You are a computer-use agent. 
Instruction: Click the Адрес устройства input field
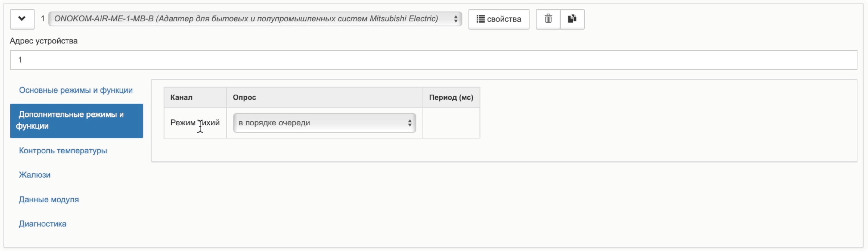[433, 60]
